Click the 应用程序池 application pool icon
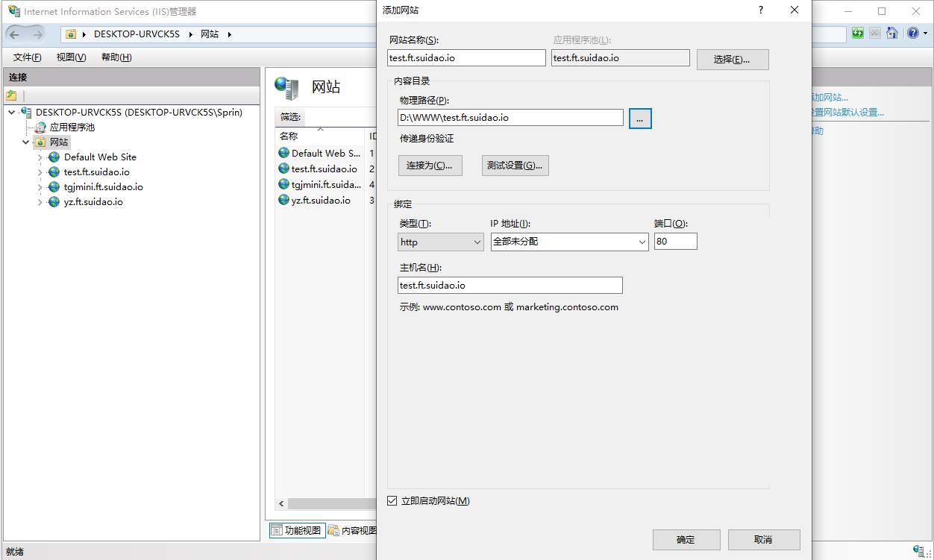The height and width of the screenshot is (560, 934). point(40,128)
